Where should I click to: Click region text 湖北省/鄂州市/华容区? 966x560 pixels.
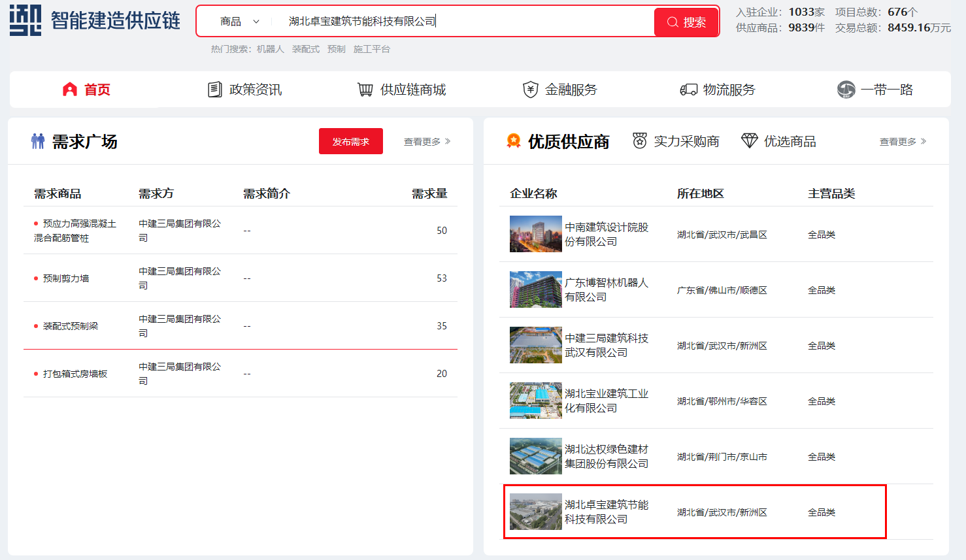tap(722, 401)
